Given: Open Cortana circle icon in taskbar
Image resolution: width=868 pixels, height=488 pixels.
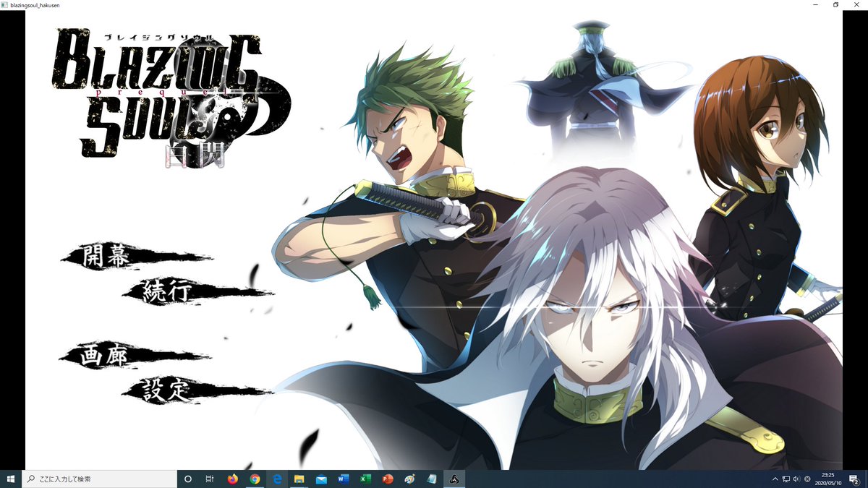Looking at the screenshot, I should point(188,479).
